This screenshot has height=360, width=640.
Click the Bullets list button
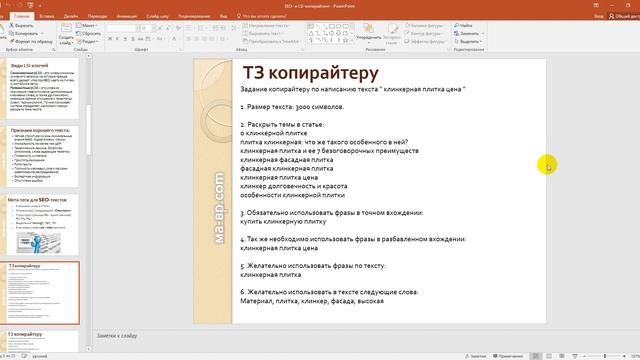coord(189,28)
